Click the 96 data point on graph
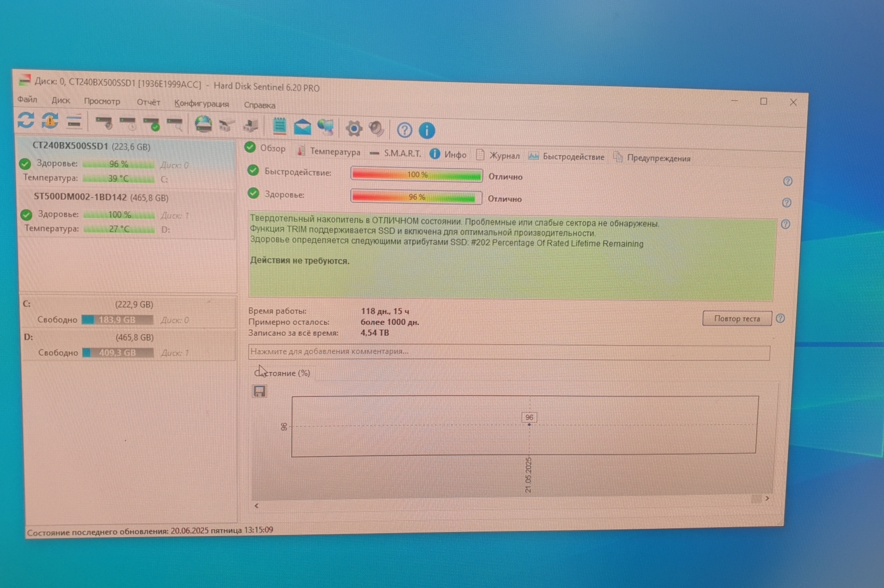884x588 pixels. (529, 425)
